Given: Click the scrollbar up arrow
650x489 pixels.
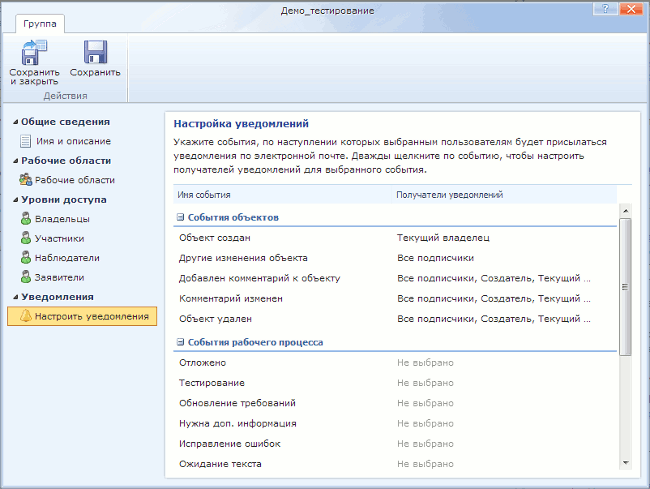Looking at the screenshot, I should coord(626,211).
